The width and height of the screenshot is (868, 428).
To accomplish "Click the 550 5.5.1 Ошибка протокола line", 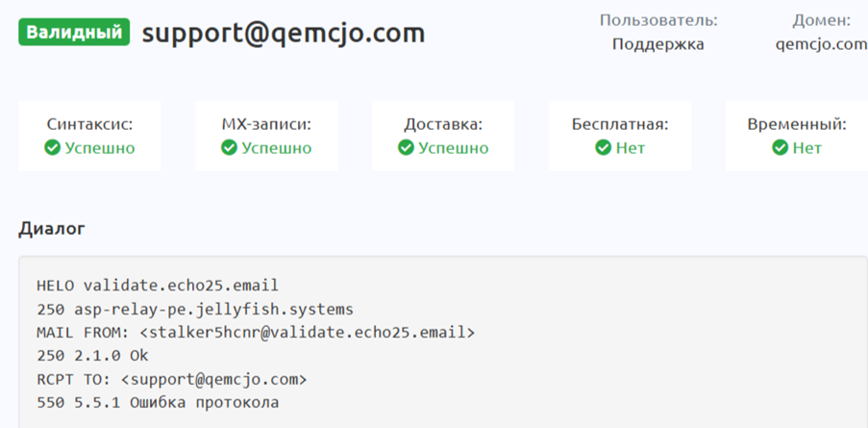I will pos(158,402).
